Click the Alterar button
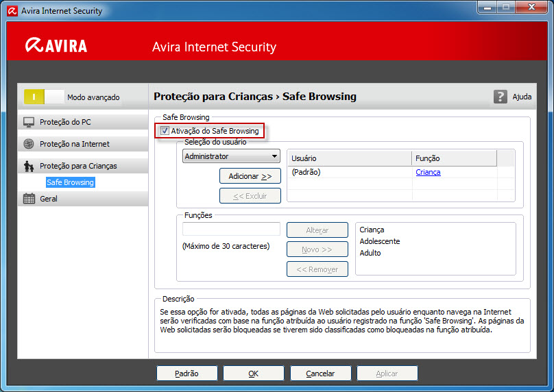Screen dimensions: 554x392 317,230
